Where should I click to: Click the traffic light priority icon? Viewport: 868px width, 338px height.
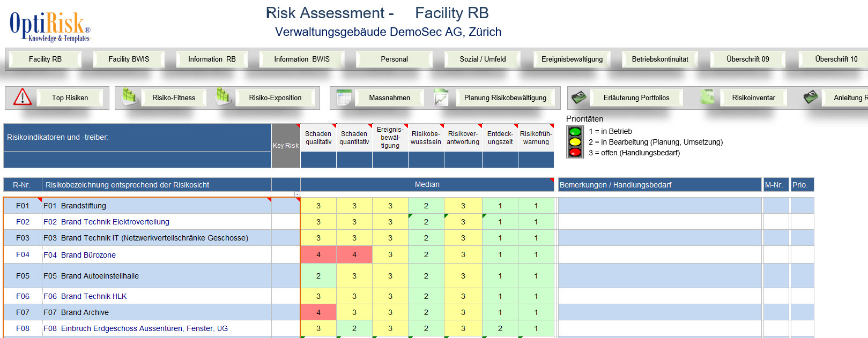[x=575, y=142]
